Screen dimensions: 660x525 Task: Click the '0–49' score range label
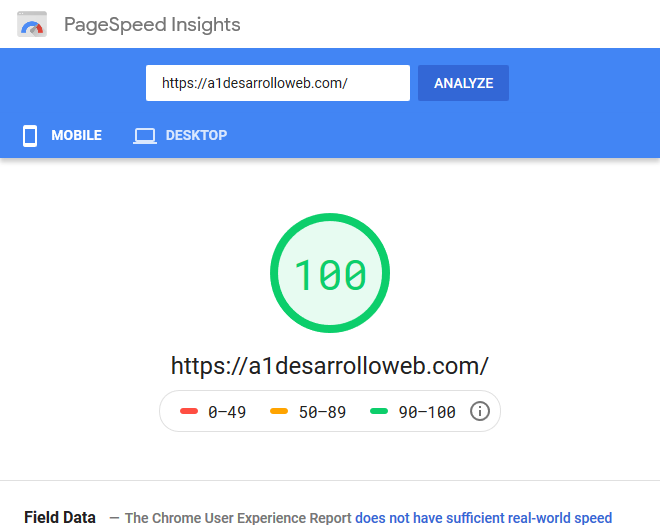[226, 411]
